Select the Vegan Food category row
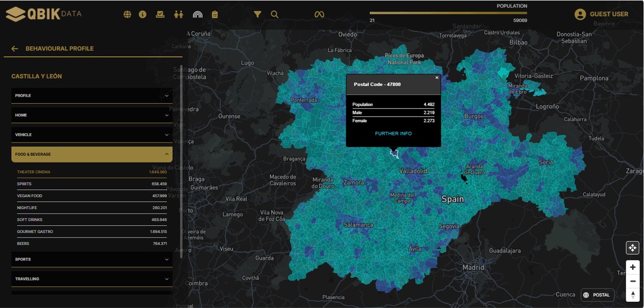 pyautogui.click(x=92, y=196)
